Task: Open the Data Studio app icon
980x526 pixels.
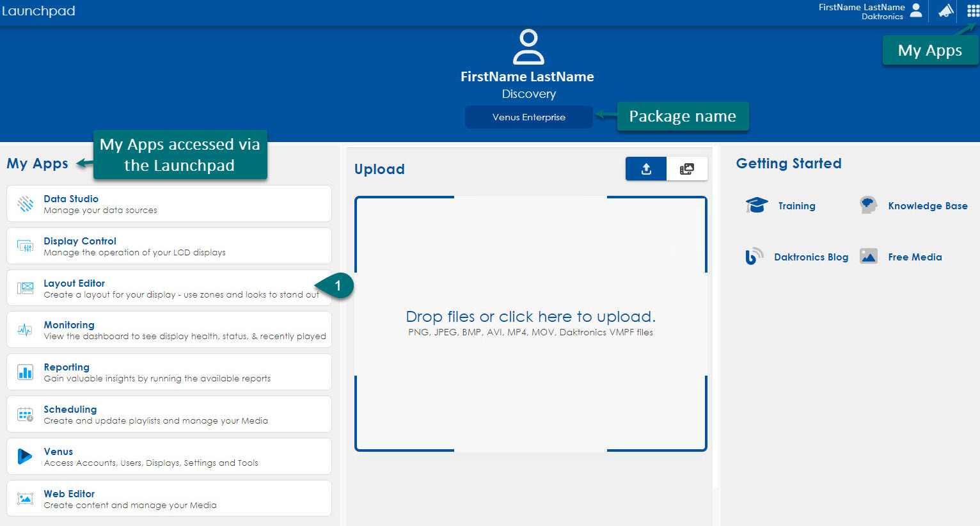Action: point(24,203)
